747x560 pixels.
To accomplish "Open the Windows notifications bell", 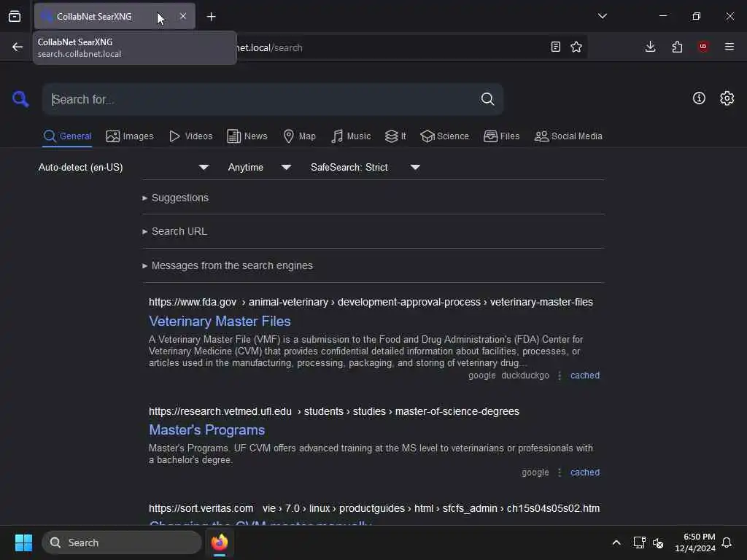I will [x=727, y=542].
